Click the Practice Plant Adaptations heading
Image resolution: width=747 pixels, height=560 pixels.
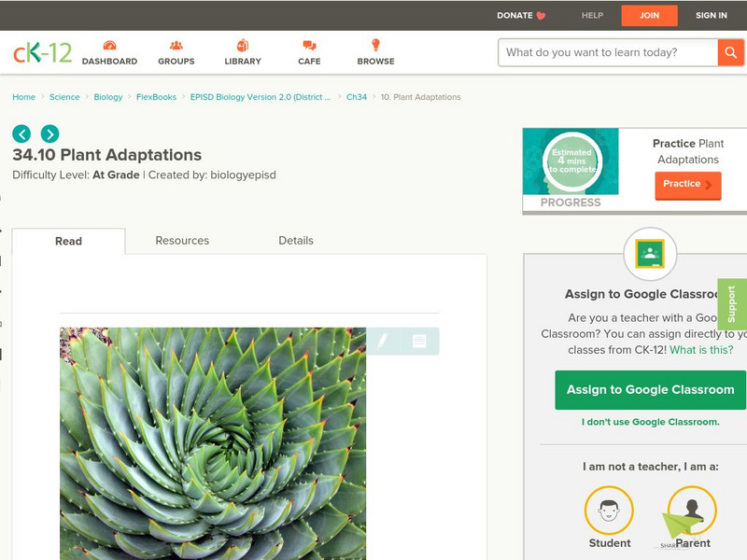[x=688, y=151]
